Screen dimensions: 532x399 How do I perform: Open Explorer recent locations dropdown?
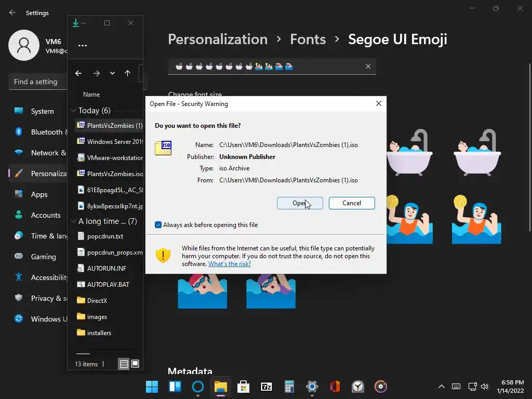[x=112, y=73]
